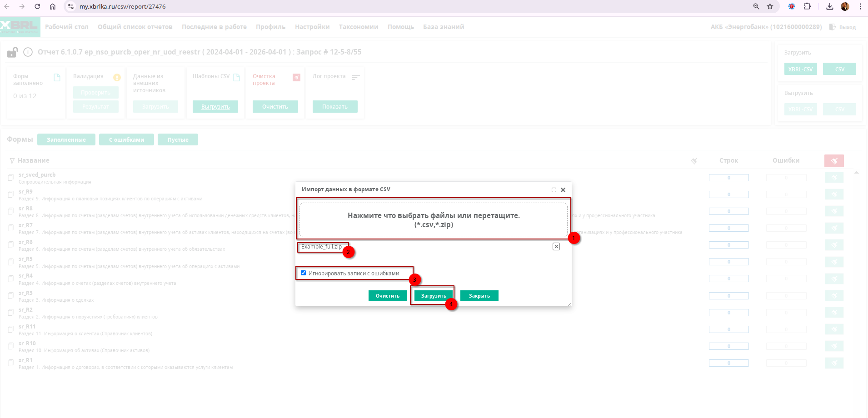Click the red clear-all broom icon in table header
Viewport: 868px width, 418px height.
(834, 161)
